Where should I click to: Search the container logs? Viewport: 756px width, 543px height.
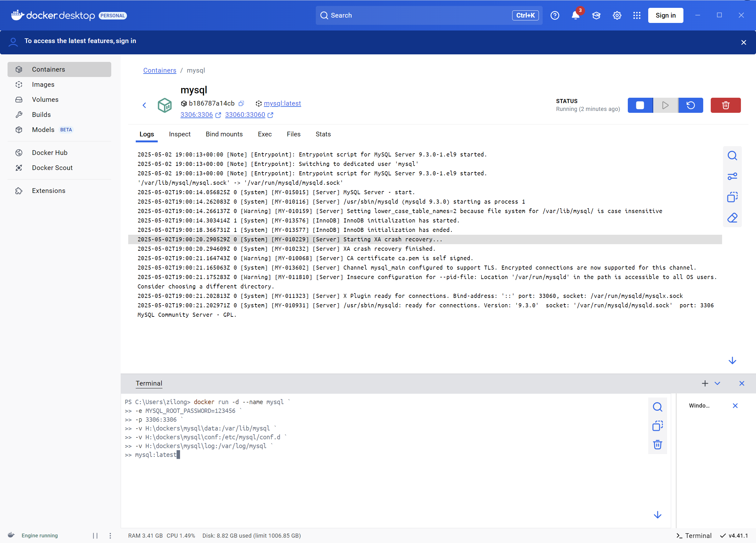732,156
